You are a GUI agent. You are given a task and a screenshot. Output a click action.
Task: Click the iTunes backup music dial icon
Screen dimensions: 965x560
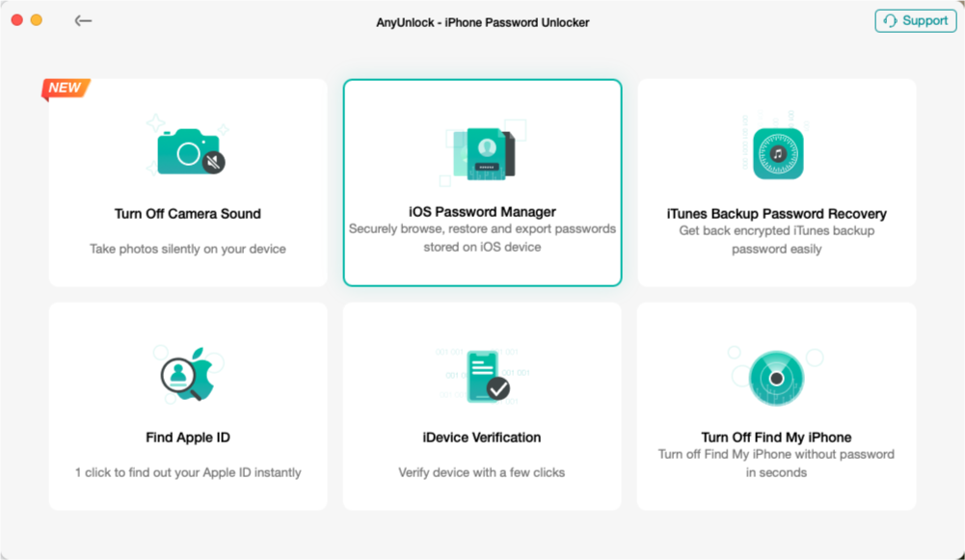pyautogui.click(x=778, y=153)
